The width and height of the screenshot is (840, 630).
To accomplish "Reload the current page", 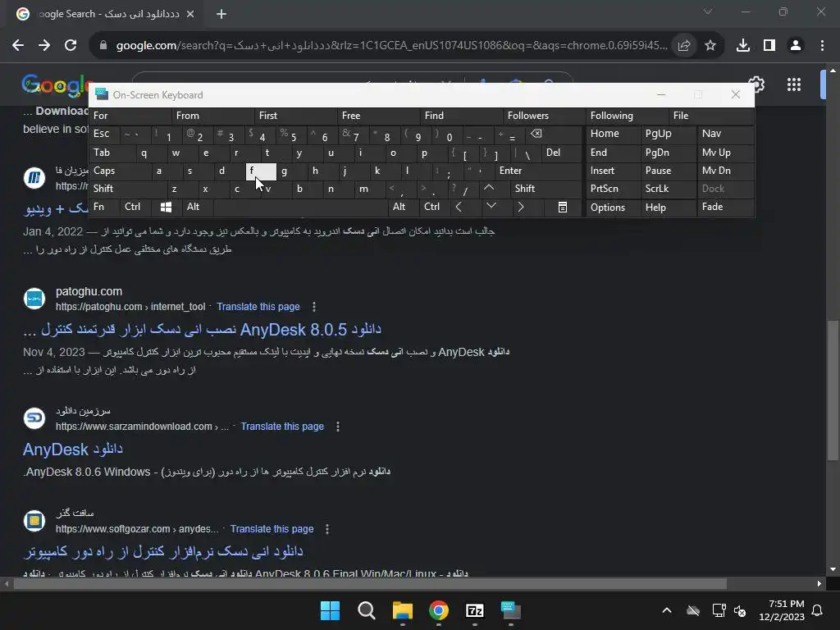I will pyautogui.click(x=71, y=46).
